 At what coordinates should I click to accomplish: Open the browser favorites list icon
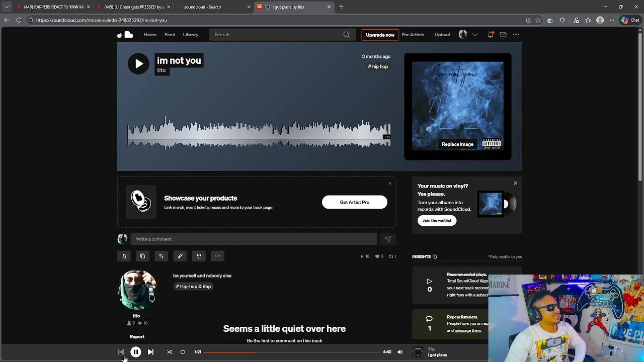click(x=588, y=20)
